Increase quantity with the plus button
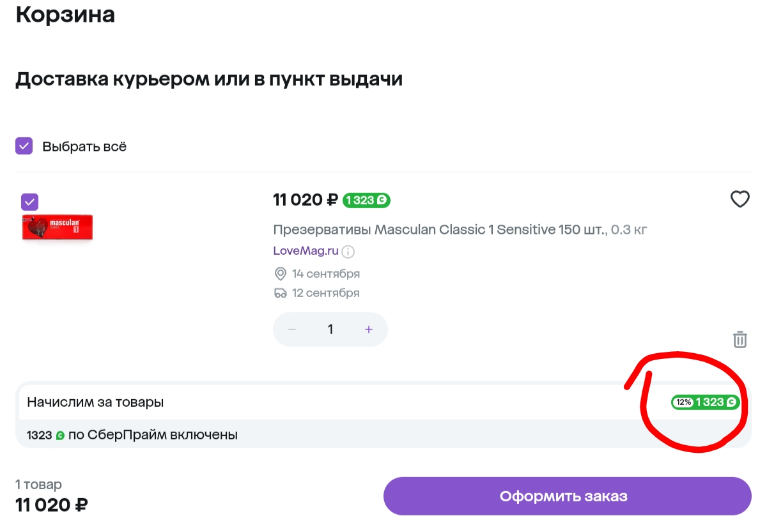 tap(369, 330)
